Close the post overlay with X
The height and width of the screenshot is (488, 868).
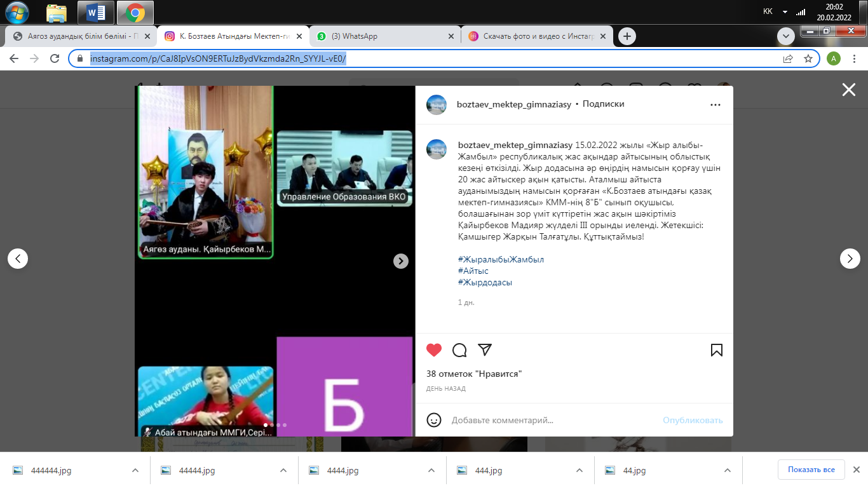pyautogui.click(x=848, y=90)
